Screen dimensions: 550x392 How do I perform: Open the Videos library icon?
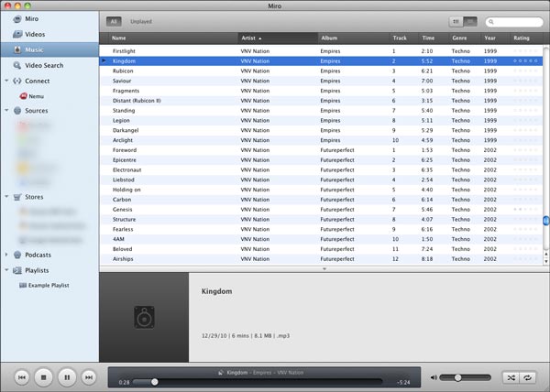[17, 34]
